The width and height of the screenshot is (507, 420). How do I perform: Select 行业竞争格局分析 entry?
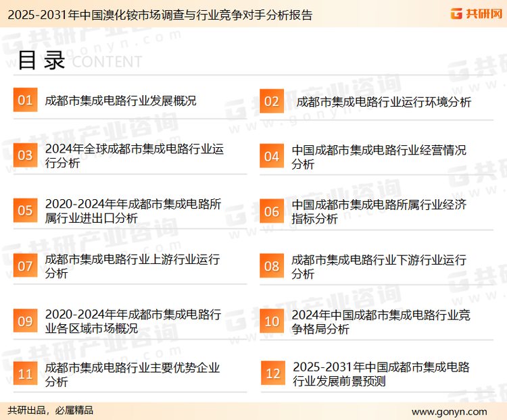click(381, 322)
